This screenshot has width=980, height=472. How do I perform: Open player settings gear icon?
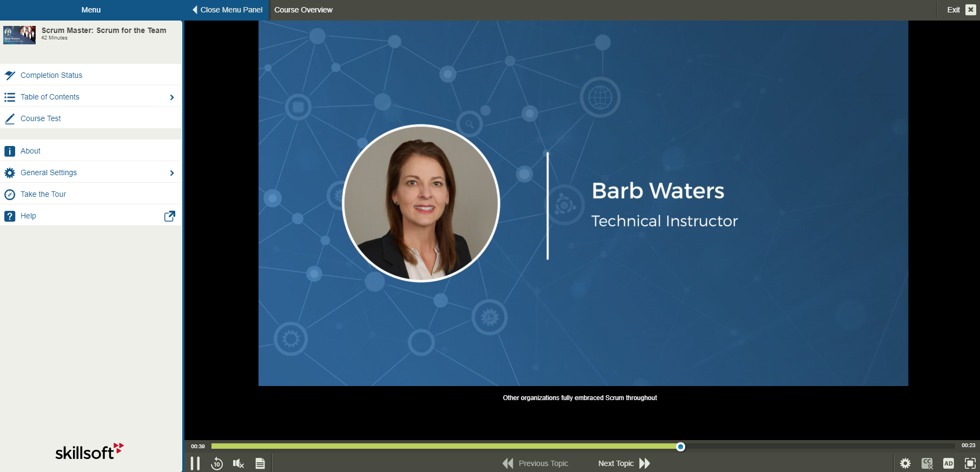click(x=905, y=463)
